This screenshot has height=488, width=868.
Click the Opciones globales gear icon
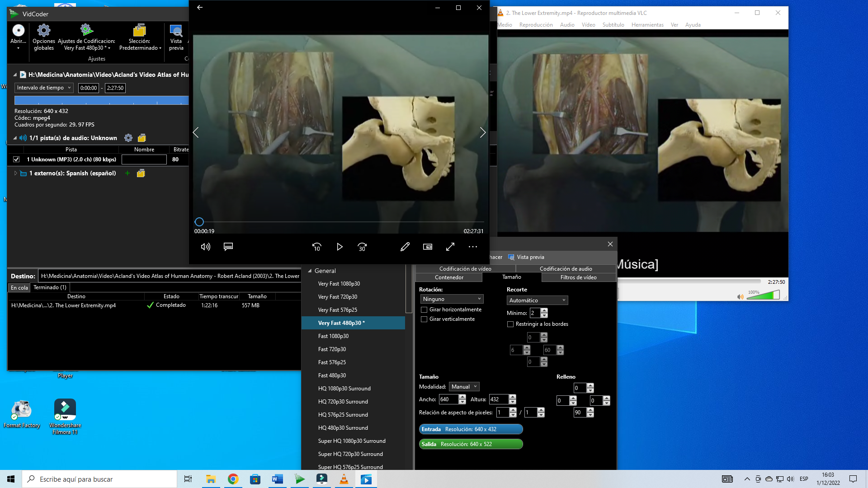tap(44, 31)
